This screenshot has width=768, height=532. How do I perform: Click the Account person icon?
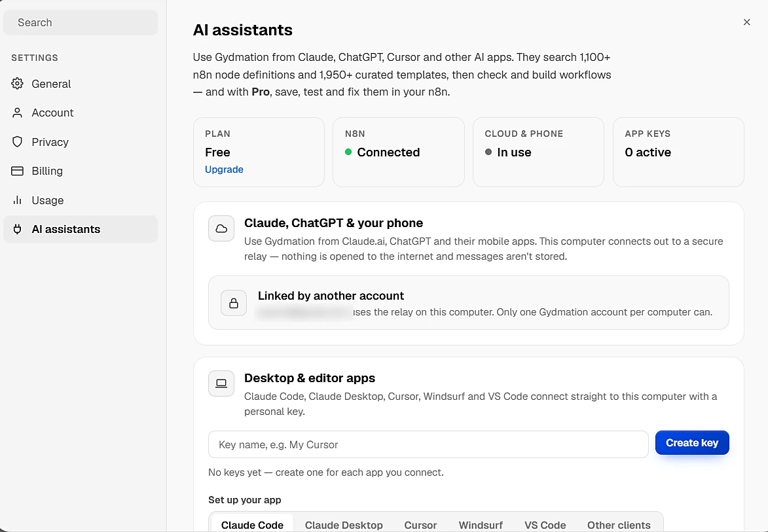click(x=17, y=113)
